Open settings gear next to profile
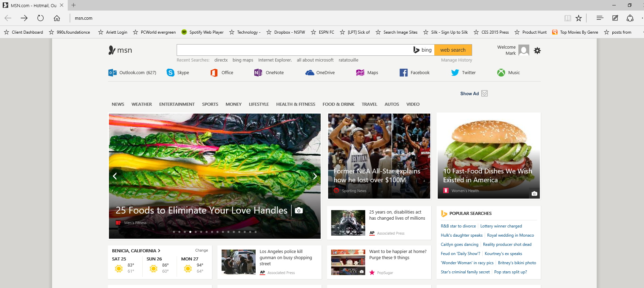This screenshot has width=644, height=288. (x=537, y=50)
